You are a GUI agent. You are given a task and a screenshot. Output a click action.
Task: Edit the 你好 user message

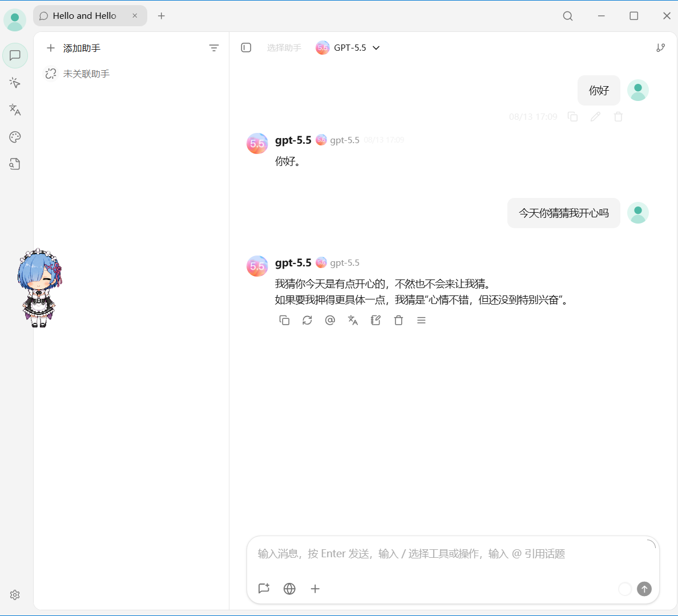pyautogui.click(x=595, y=117)
